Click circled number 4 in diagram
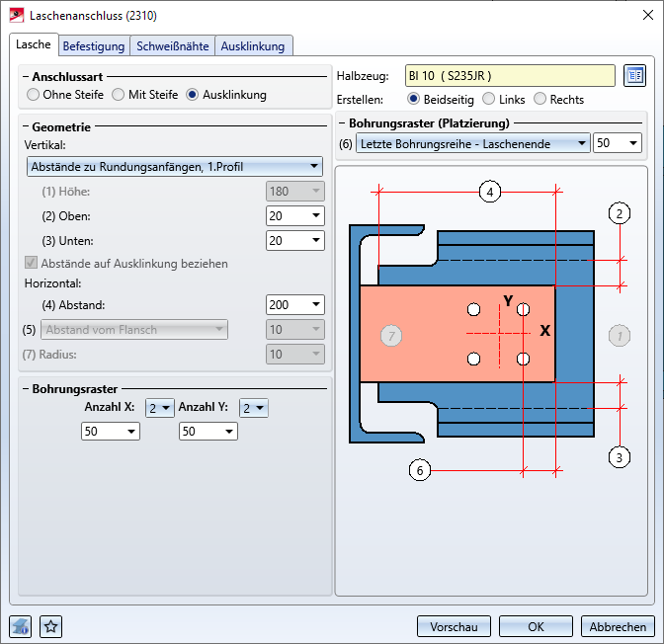 (x=489, y=192)
